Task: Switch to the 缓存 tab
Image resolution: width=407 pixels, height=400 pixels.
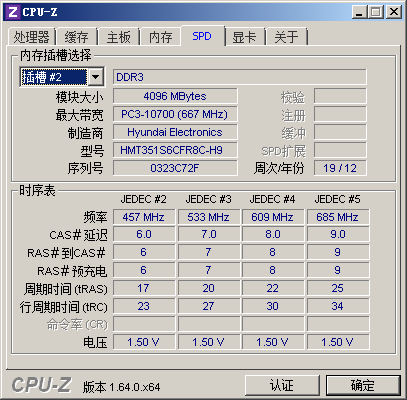Action: click(x=76, y=36)
